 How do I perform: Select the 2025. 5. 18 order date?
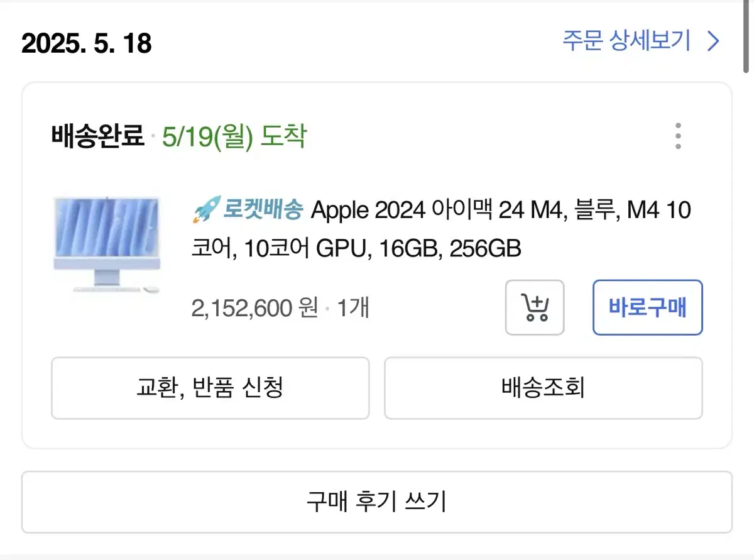85,43
